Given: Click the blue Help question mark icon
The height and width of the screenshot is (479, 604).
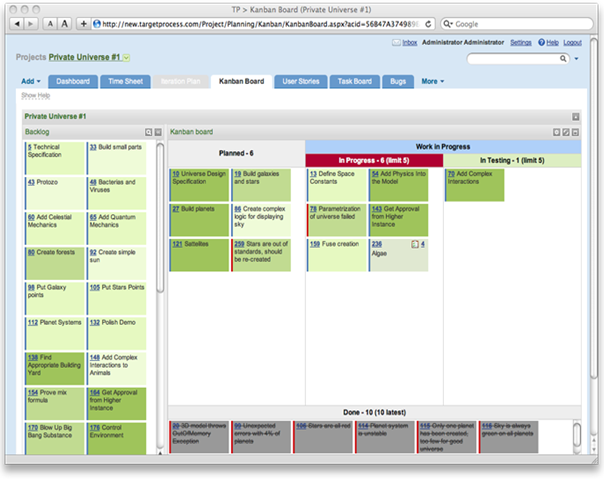Looking at the screenshot, I should pos(541,42).
